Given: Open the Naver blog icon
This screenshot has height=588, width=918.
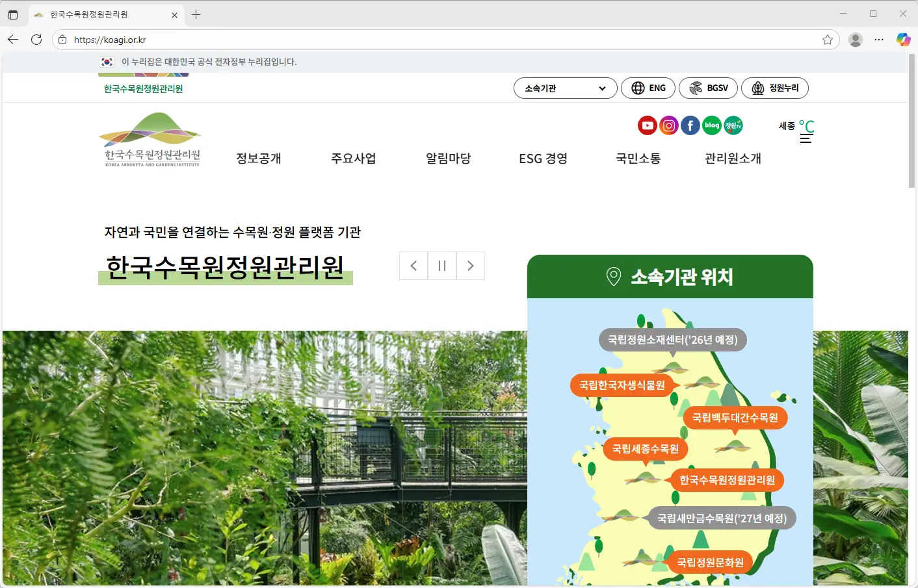Looking at the screenshot, I should coord(711,125).
